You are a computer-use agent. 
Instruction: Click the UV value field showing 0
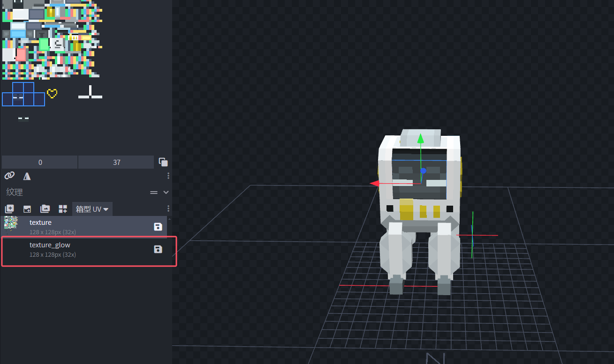pos(40,162)
